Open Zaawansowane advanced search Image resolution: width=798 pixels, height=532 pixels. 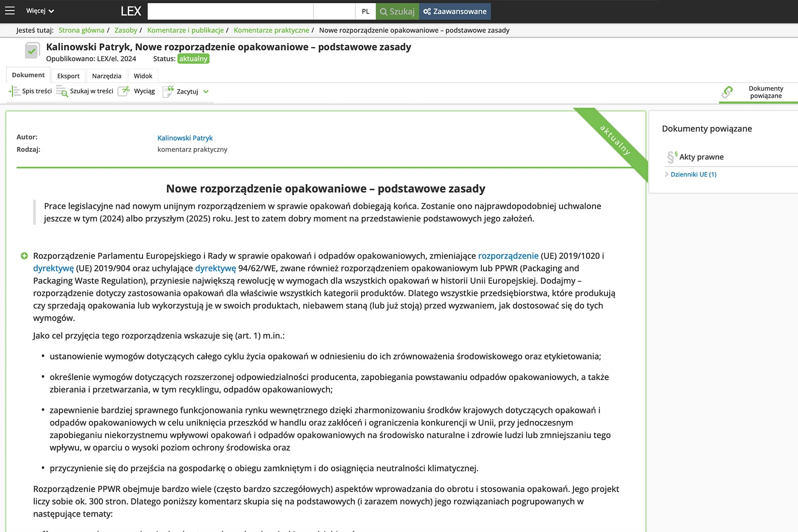click(x=455, y=11)
